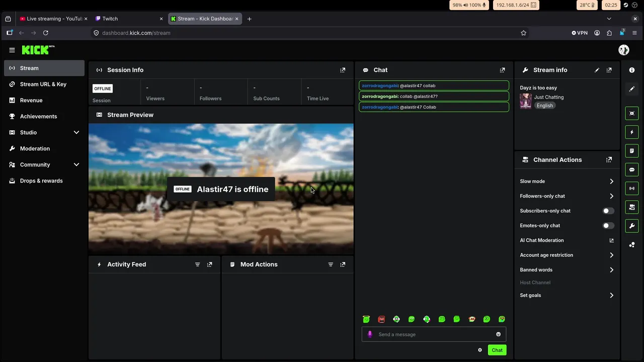This screenshot has width=644, height=362.
Task: Click the pencil icon in the right sidebar
Action: point(632,89)
